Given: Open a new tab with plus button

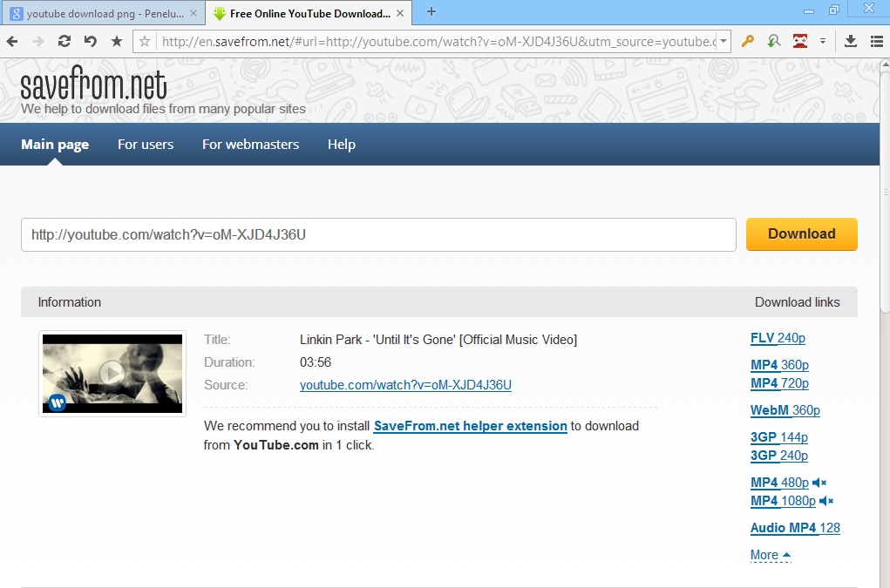Looking at the screenshot, I should coord(431,11).
